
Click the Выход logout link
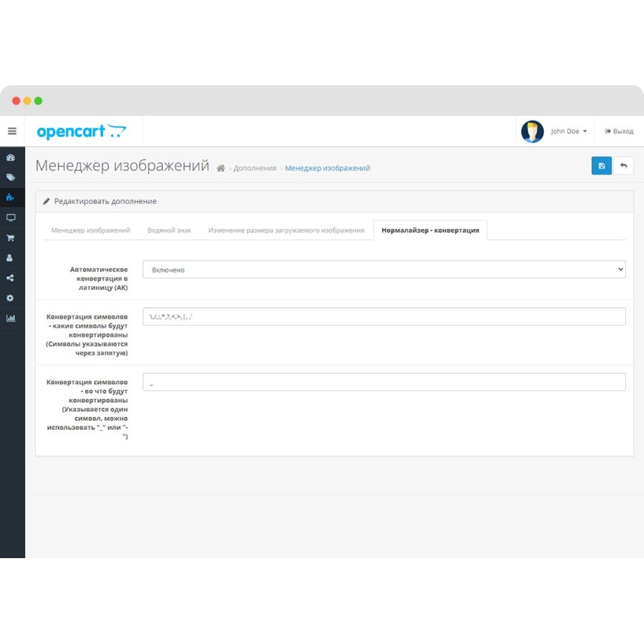[x=619, y=132]
